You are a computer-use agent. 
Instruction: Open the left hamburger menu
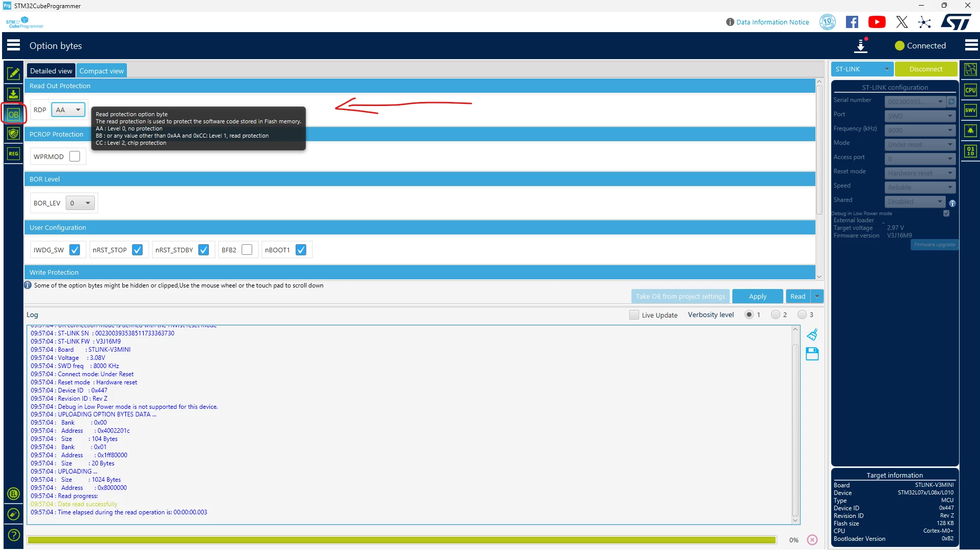point(14,45)
